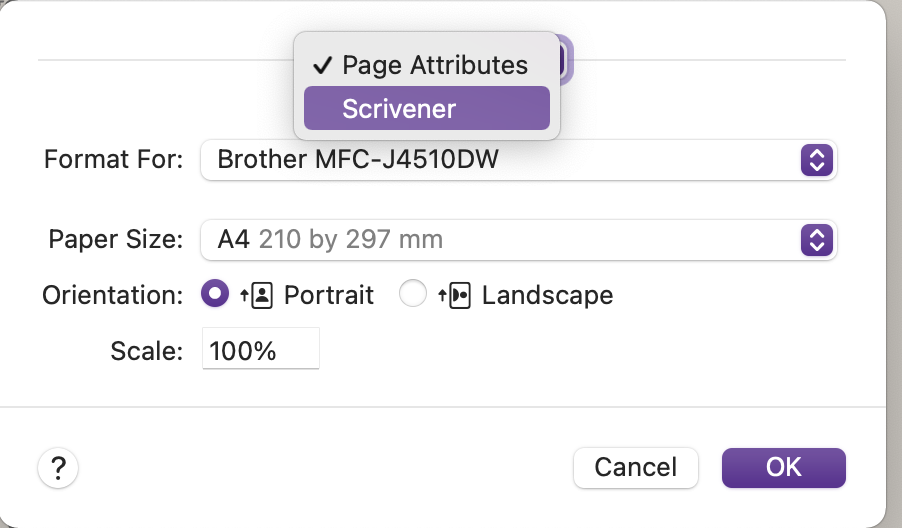Click the Portrait page icon
The height and width of the screenshot is (528, 902).
(x=257, y=296)
